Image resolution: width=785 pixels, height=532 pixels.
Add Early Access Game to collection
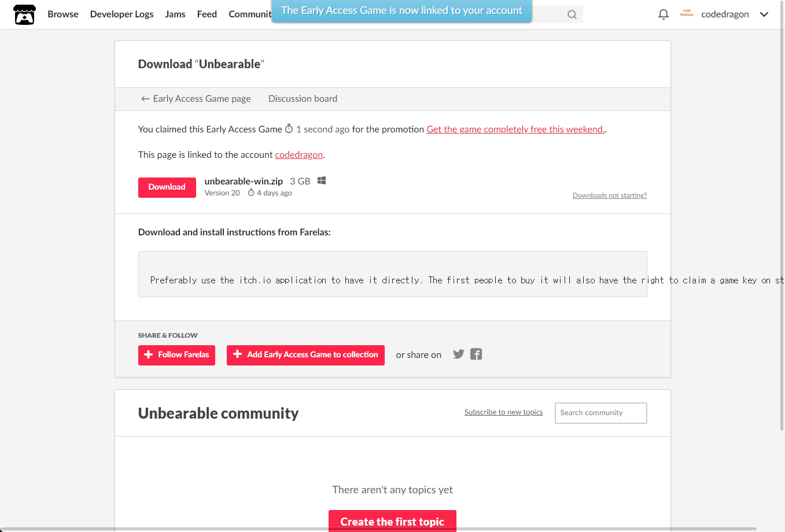pyautogui.click(x=305, y=355)
